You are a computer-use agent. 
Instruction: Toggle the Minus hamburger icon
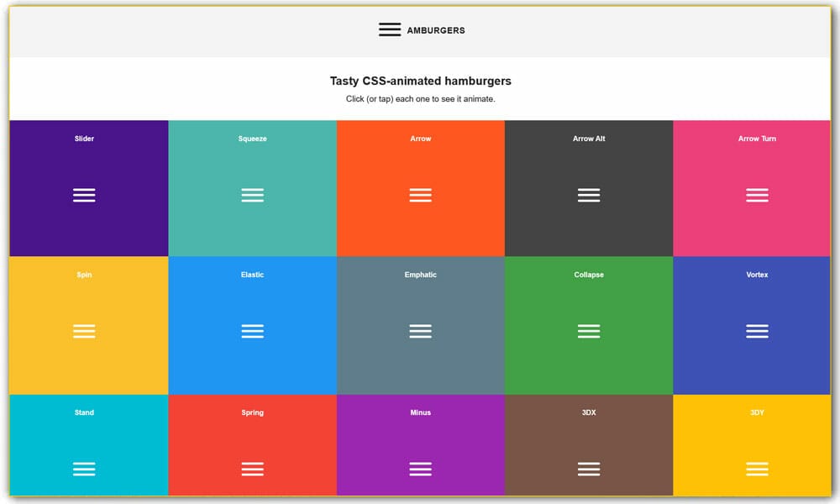[420, 469]
